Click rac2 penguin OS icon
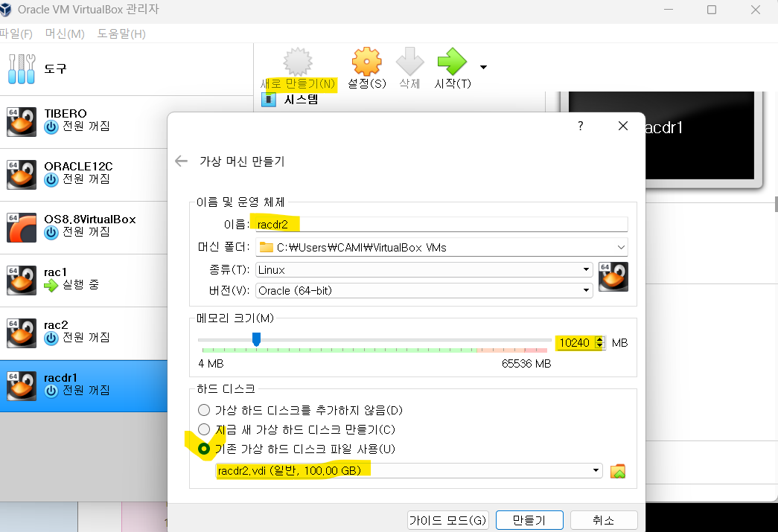Viewport: 778px width, 532px height. [22, 333]
